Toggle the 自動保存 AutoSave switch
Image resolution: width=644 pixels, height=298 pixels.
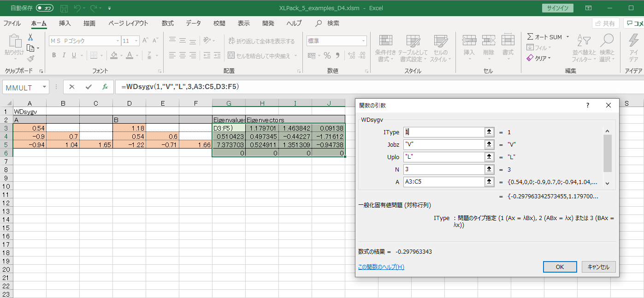click(x=45, y=8)
